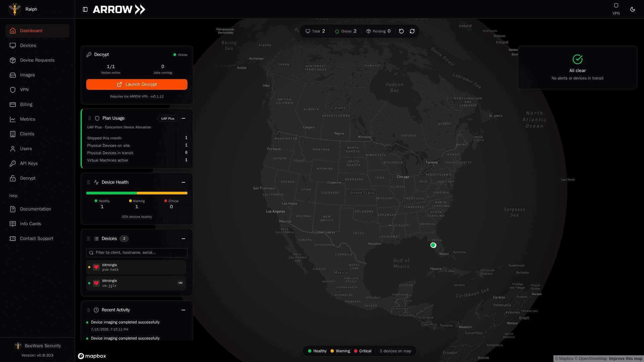This screenshot has height=362, width=644.
Task: Collapse the Plan Usage card
Action: pos(183,118)
